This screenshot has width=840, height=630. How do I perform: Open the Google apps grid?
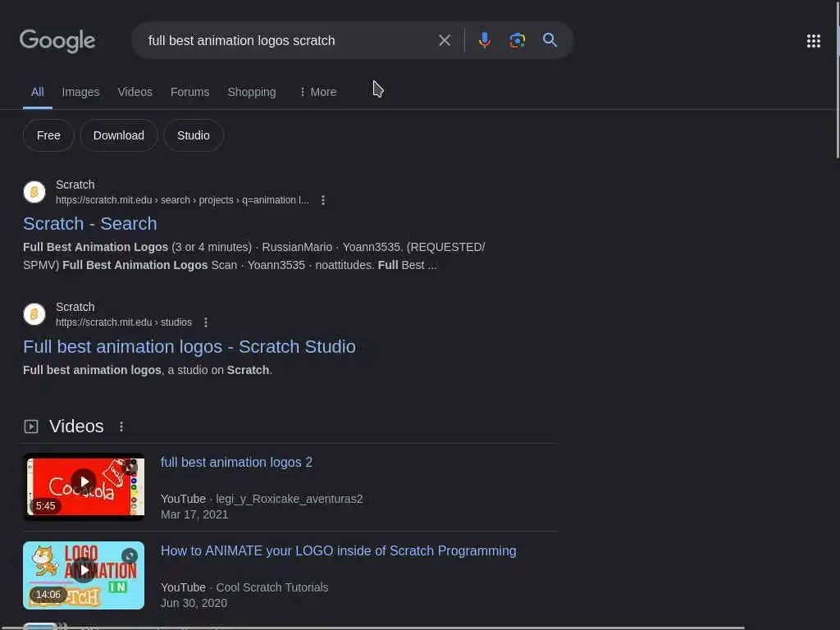[813, 41]
